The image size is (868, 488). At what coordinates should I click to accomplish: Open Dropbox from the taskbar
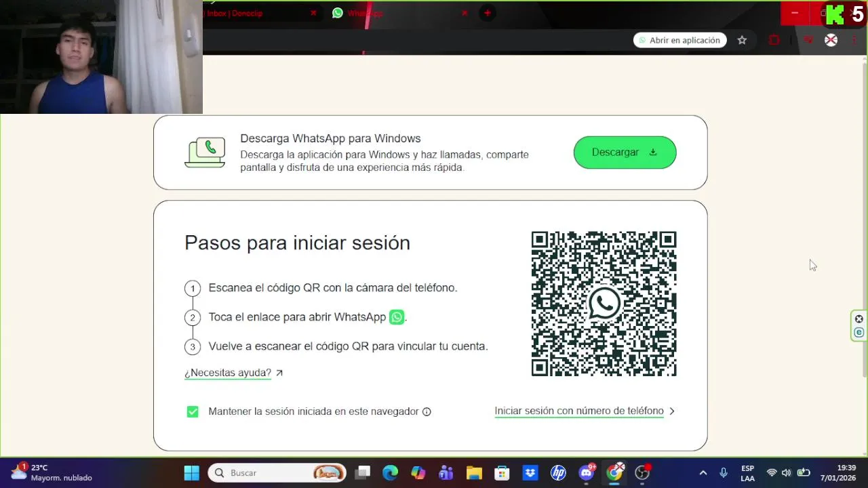[530, 472]
